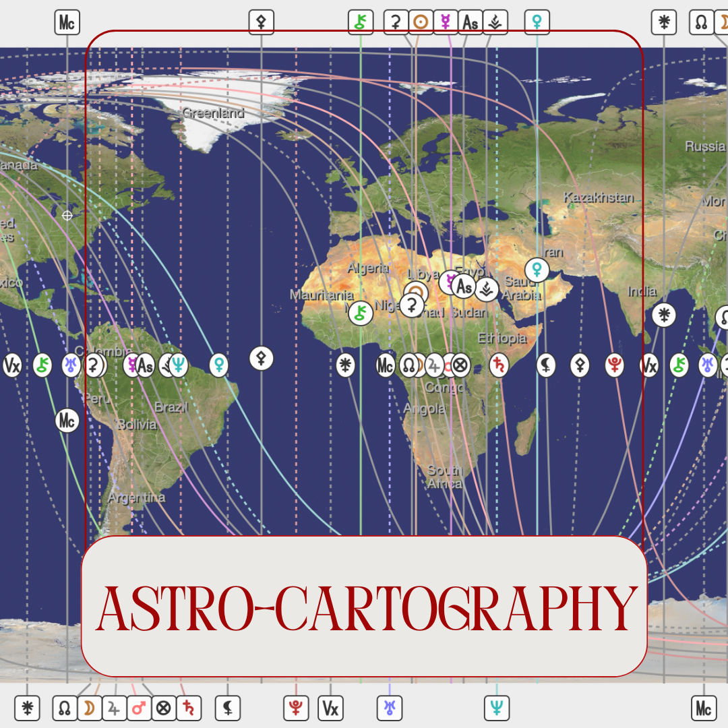Click the Mc glyph in the bottom-right corner

702,708
